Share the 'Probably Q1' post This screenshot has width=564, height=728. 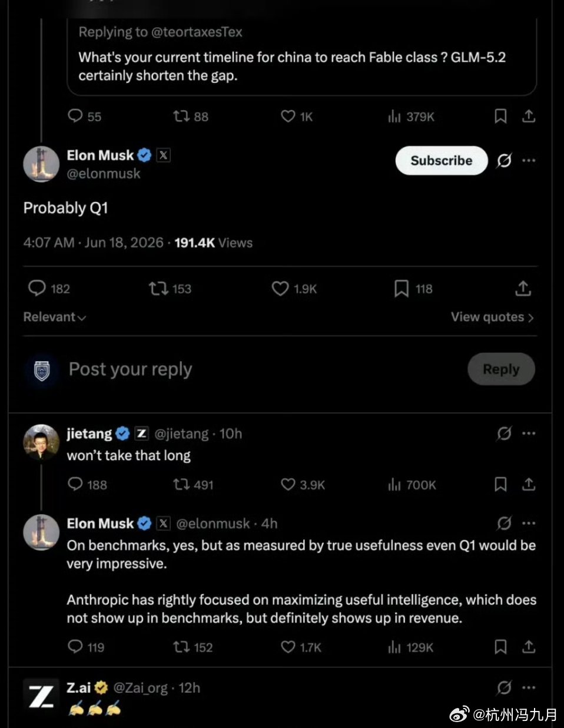pyautogui.click(x=523, y=289)
